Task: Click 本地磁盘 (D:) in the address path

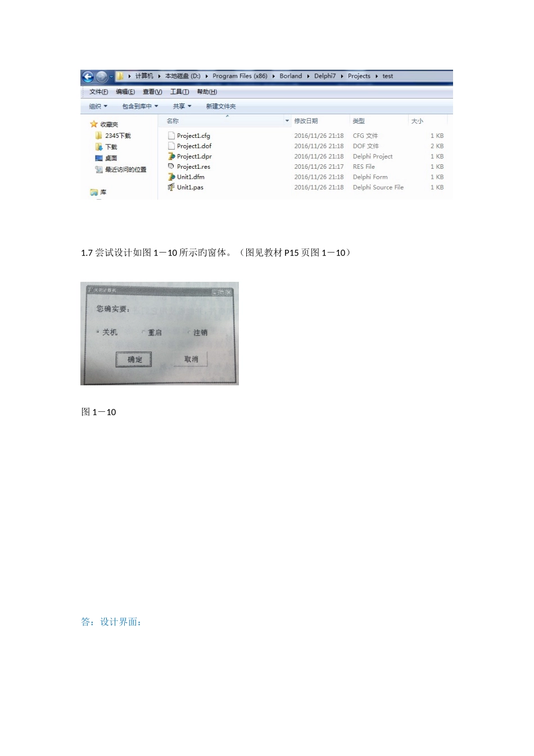Action: pyautogui.click(x=183, y=76)
